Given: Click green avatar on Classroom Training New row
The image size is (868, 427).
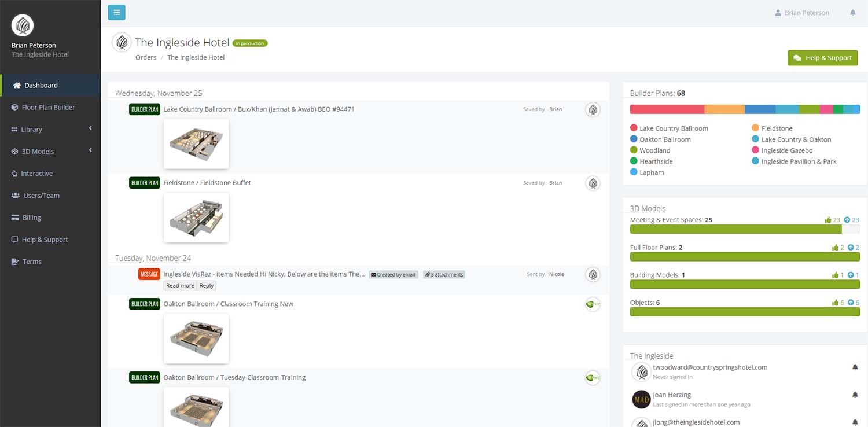Looking at the screenshot, I should pyautogui.click(x=593, y=304).
